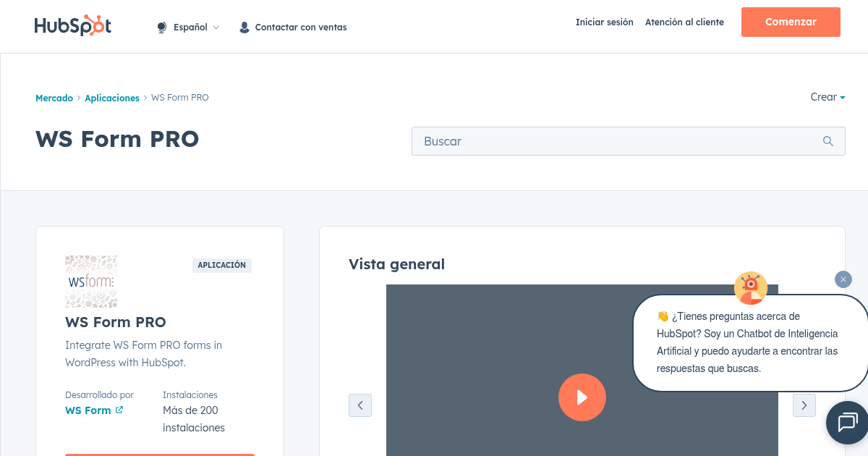Click the HubSpot logo
The width and height of the screenshot is (868, 456).
73,25
